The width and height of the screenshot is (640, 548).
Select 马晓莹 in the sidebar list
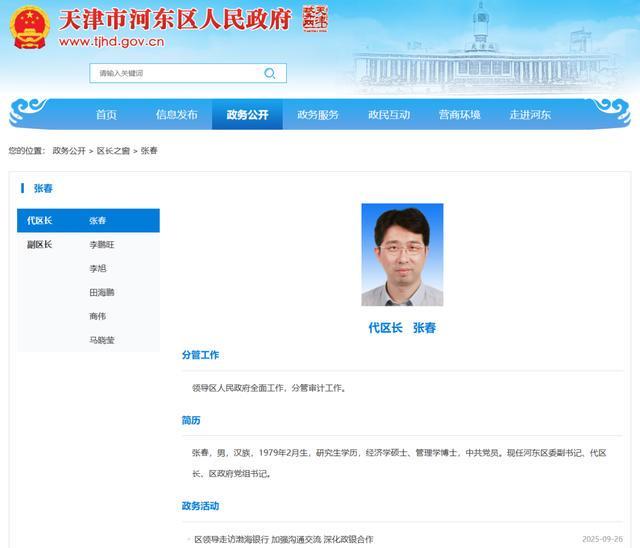point(102,340)
